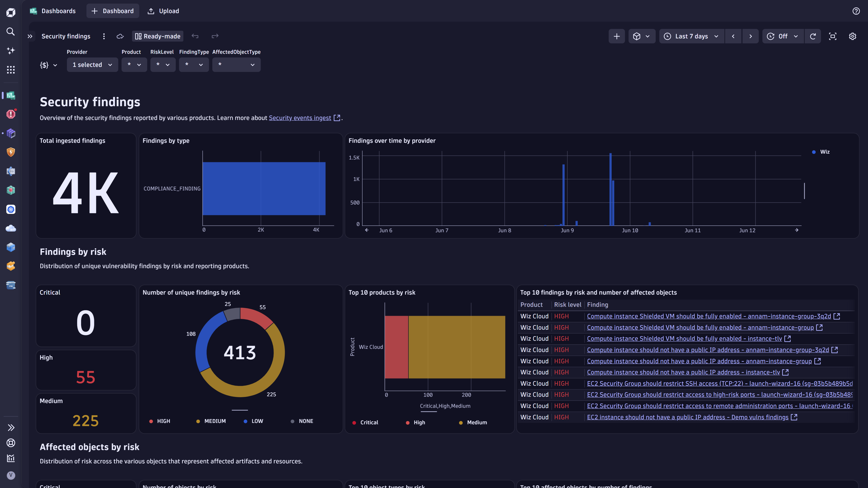The width and height of the screenshot is (868, 488).
Task: Toggle HIGH series in donut legend
Action: [160, 421]
